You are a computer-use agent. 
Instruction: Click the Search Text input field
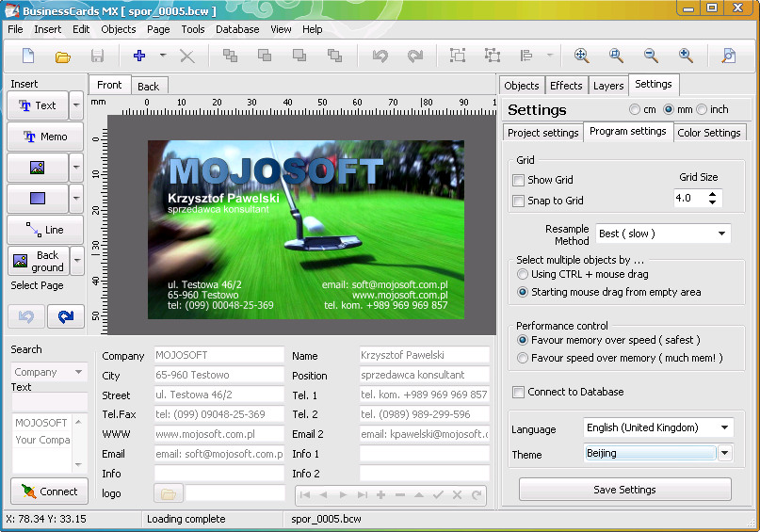pos(49,402)
